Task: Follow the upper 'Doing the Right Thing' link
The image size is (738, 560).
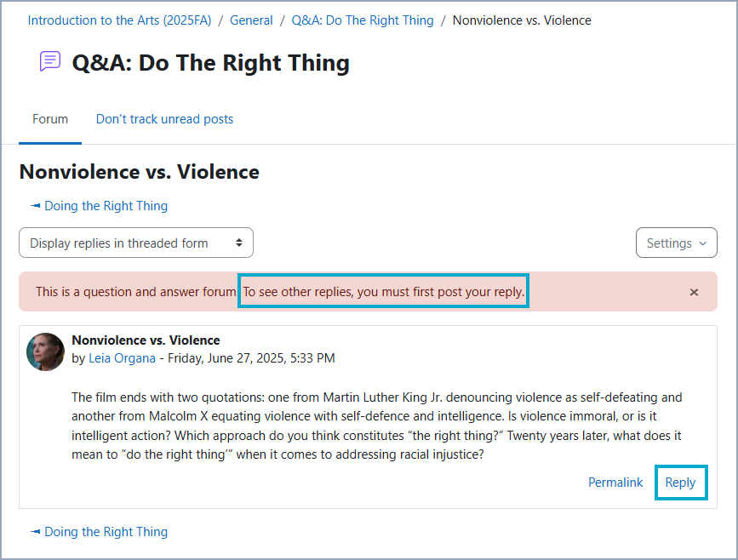Action: [105, 206]
